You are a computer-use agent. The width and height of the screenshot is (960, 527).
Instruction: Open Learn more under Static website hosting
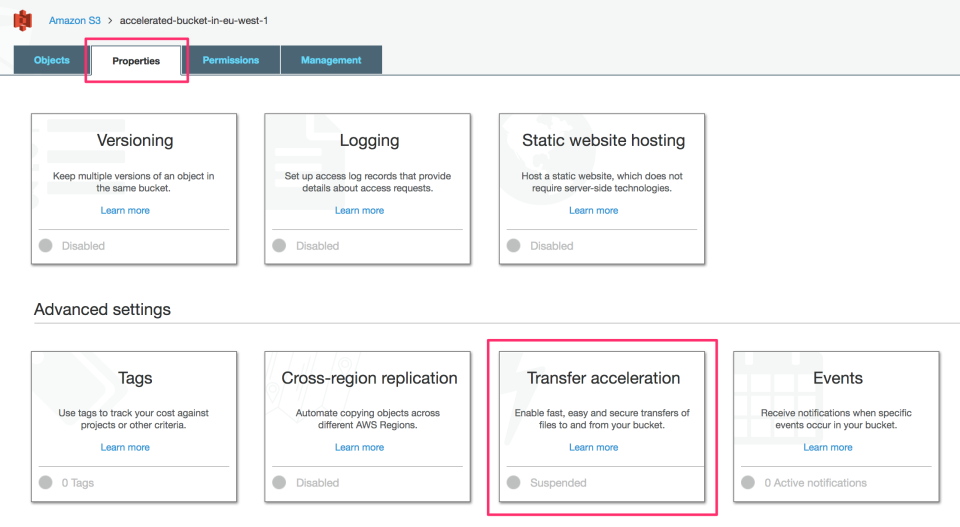click(x=593, y=211)
